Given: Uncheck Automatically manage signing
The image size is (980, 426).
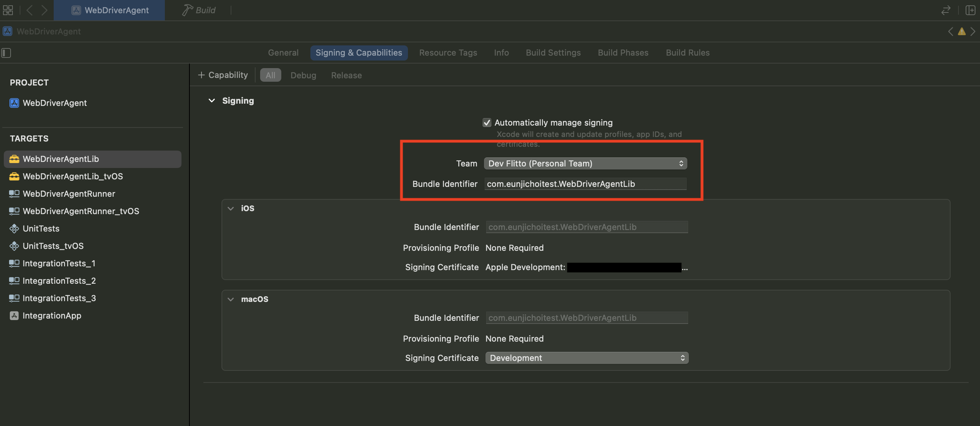Looking at the screenshot, I should 487,123.
